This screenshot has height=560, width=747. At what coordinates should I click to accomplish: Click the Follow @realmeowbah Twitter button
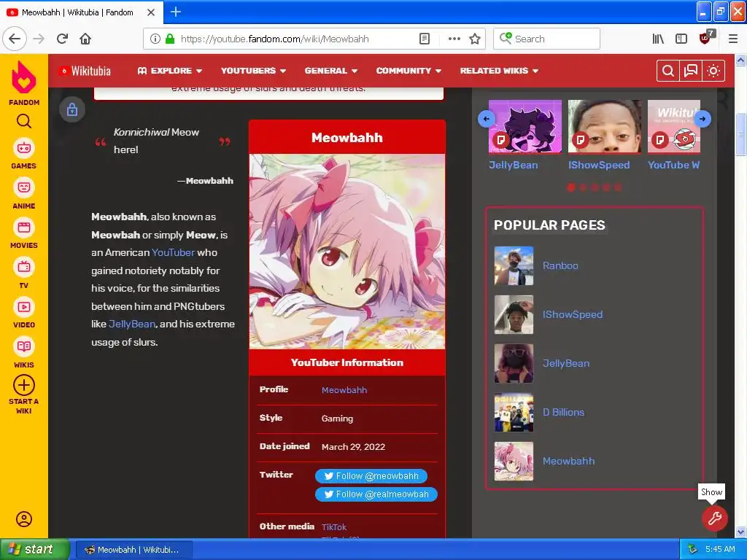[x=376, y=494]
